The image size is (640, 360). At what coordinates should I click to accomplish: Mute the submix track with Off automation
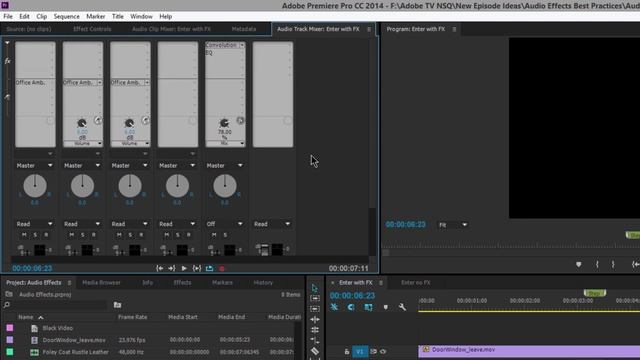pos(214,235)
